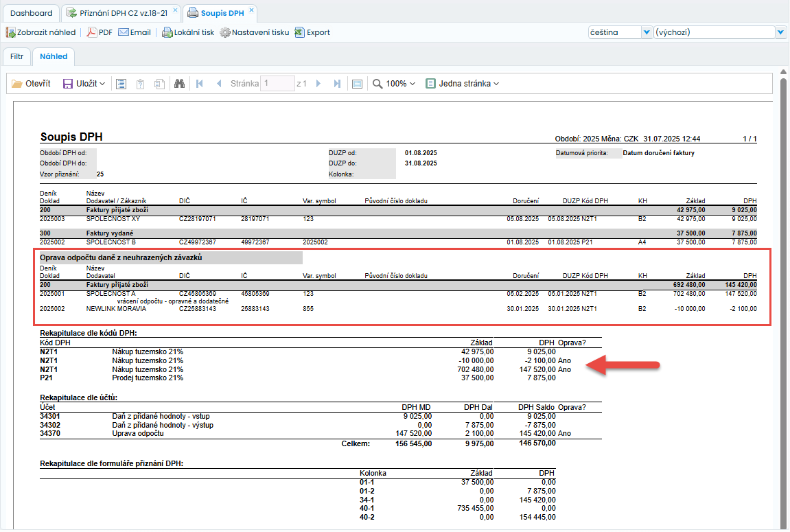Click account 34301 in the recap
The image size is (790, 532).
click(50, 417)
